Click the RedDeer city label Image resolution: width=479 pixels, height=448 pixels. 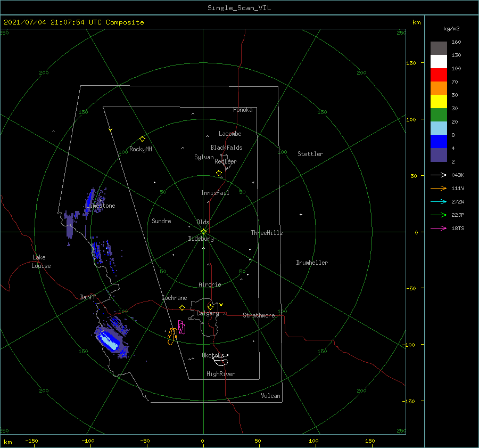[x=226, y=161]
